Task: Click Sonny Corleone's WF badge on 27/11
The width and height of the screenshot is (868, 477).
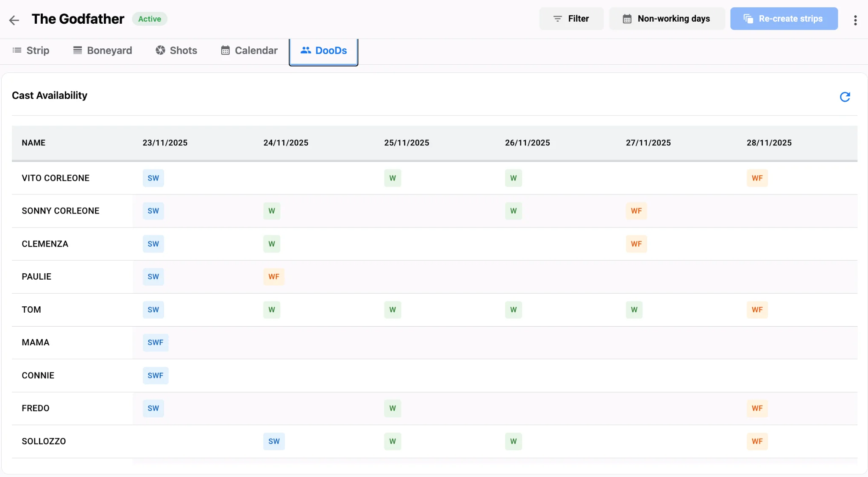Action: click(x=636, y=211)
